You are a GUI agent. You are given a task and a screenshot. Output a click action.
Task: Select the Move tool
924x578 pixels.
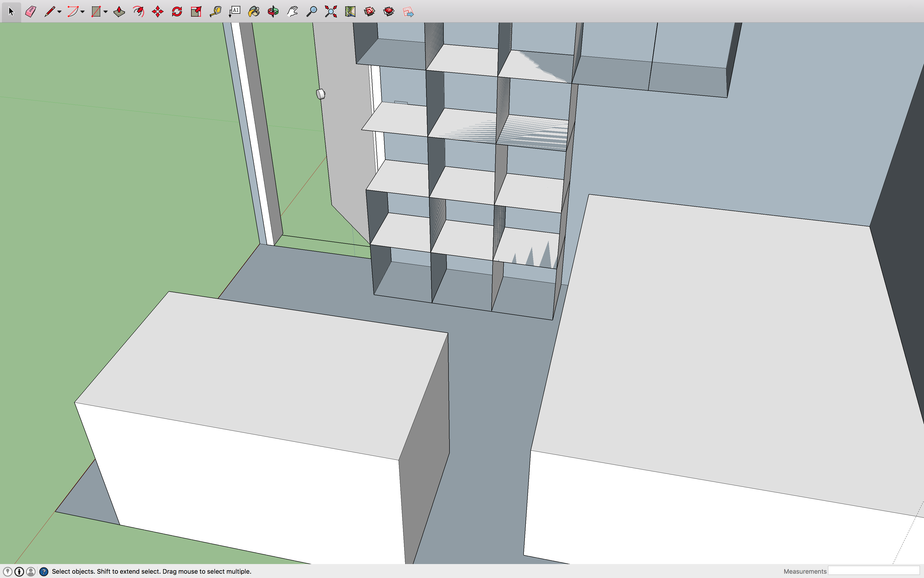pos(158,12)
